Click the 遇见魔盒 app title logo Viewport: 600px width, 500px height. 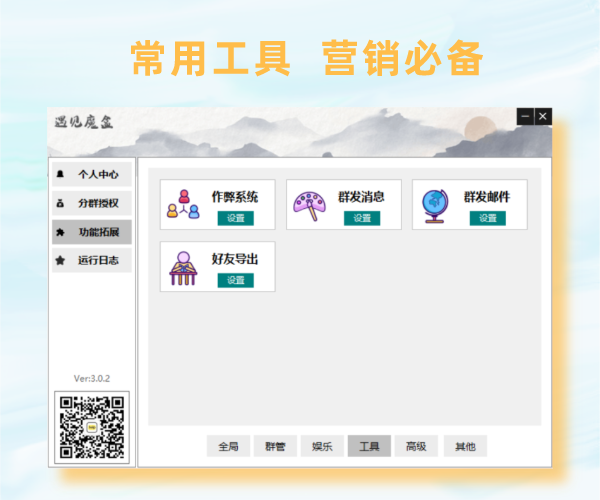pyautogui.click(x=83, y=122)
